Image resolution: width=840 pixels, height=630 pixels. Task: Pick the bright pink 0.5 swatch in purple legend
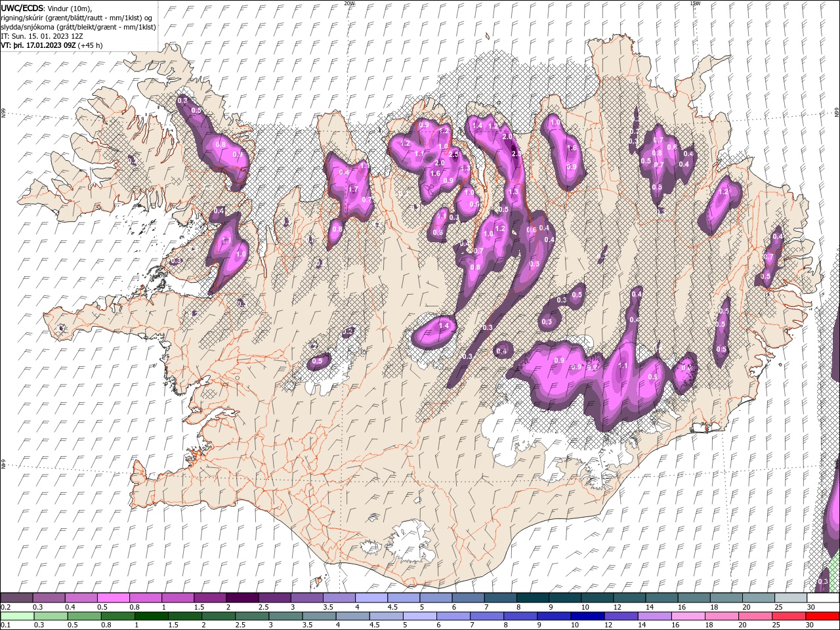(113, 598)
